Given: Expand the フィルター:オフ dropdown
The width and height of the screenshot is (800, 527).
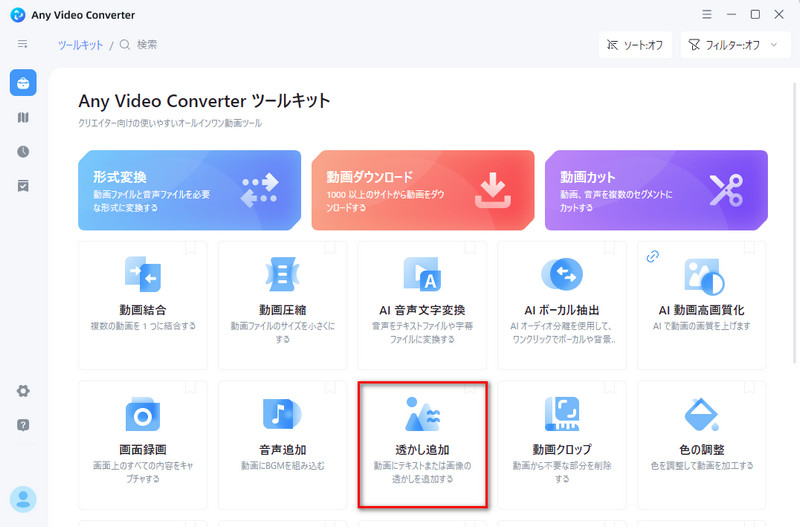Looking at the screenshot, I should click(735, 45).
